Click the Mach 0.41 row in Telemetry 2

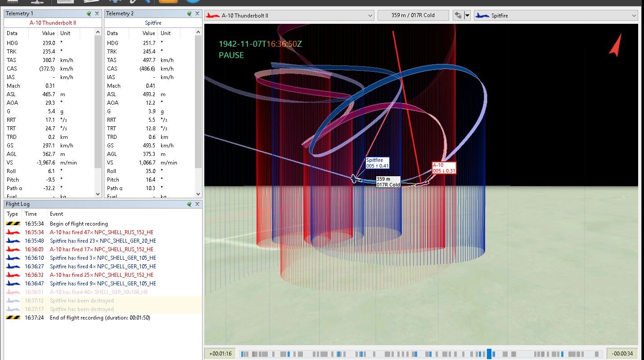pyautogui.click(x=150, y=86)
